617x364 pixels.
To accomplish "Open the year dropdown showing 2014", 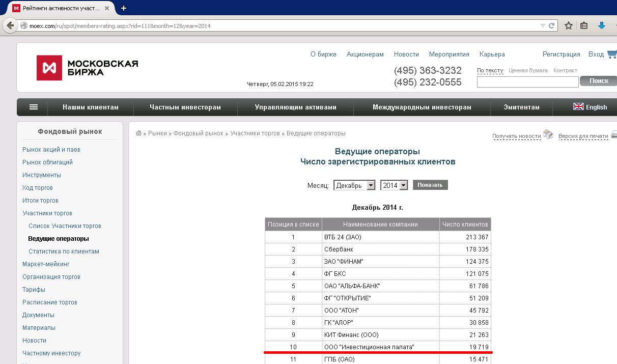I will [394, 185].
